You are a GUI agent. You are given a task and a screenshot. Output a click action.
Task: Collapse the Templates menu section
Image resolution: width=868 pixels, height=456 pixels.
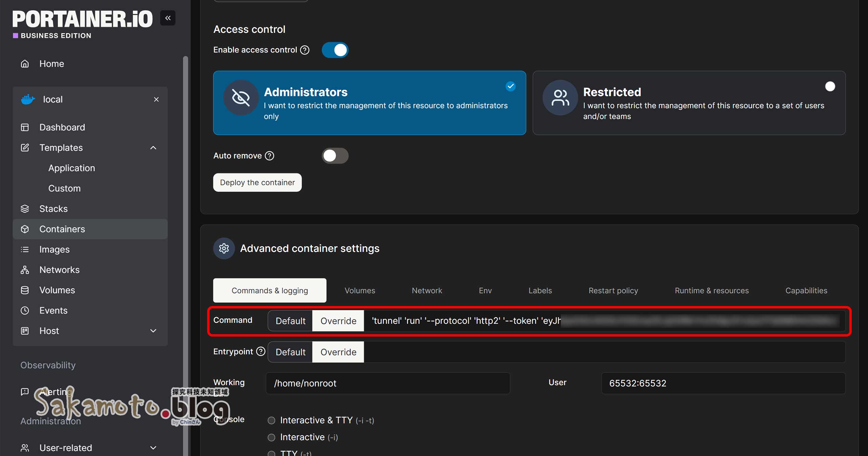(x=153, y=148)
